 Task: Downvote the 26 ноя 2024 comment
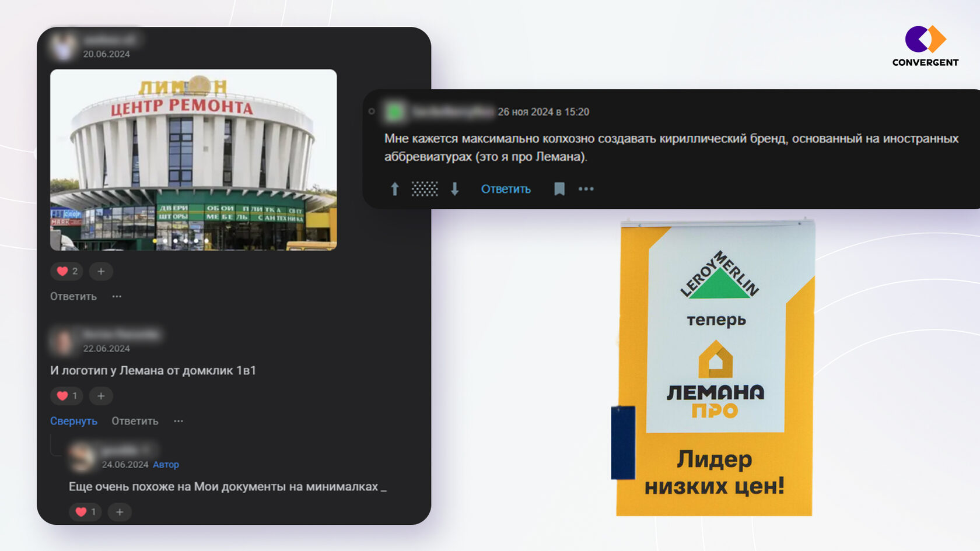[x=455, y=188]
